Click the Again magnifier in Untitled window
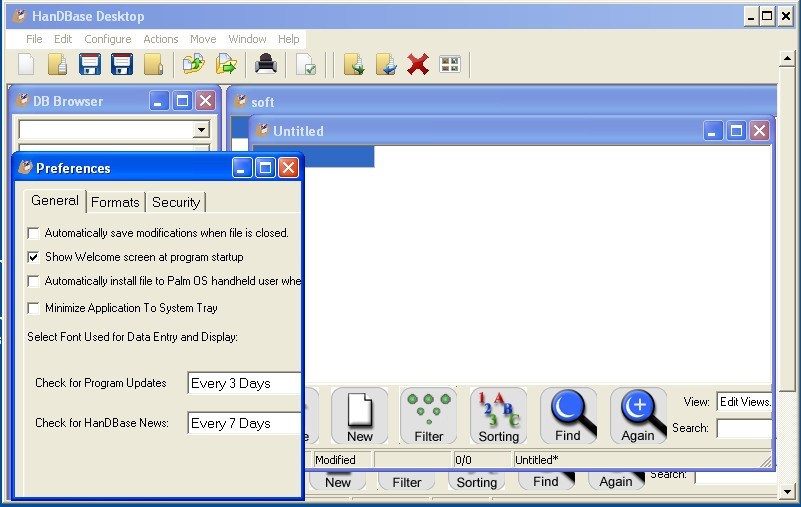The width and height of the screenshot is (801, 507). click(638, 416)
